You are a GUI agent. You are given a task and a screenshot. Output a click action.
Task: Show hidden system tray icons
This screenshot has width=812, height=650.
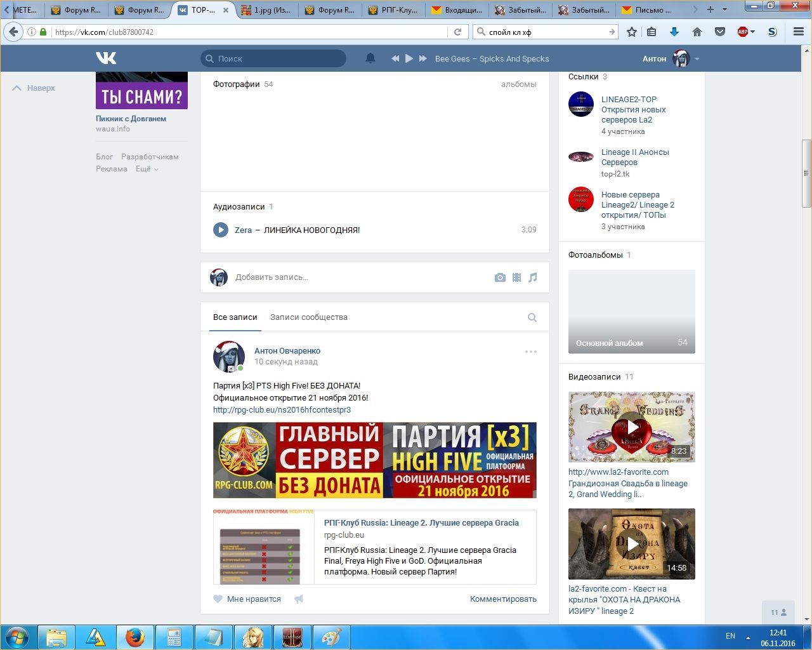coord(749,637)
